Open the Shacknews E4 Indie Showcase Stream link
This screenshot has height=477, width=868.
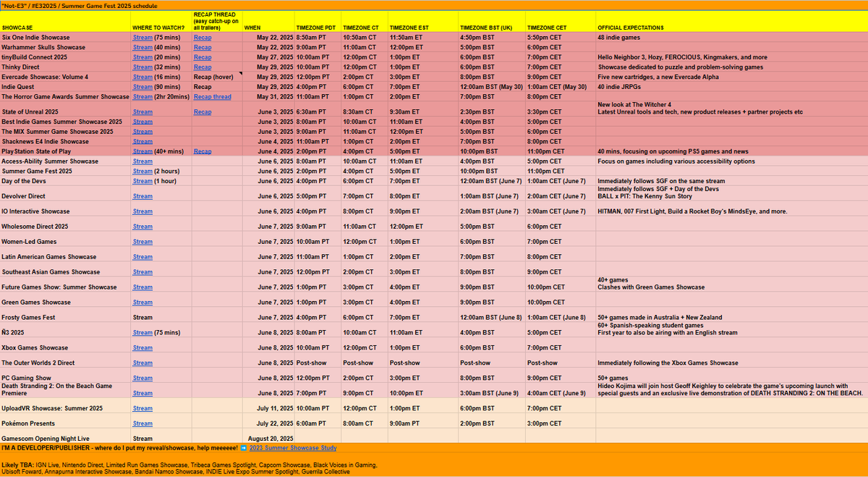pos(142,142)
